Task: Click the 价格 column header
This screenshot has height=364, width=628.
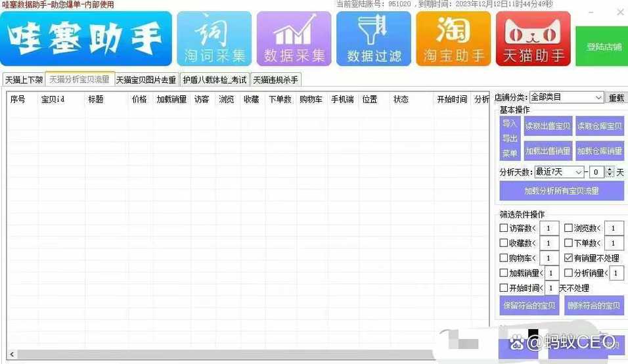Action: tap(139, 99)
